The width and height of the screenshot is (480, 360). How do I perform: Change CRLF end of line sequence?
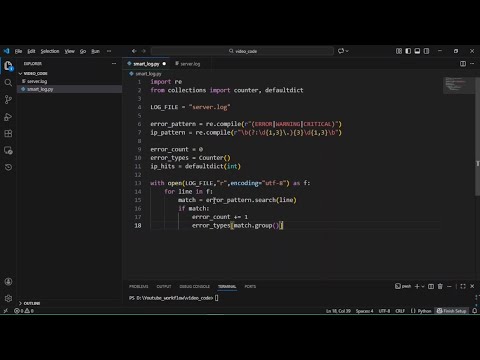click(x=400, y=311)
